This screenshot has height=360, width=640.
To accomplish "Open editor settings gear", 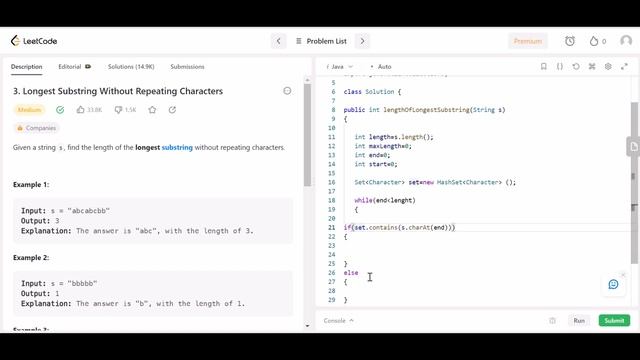I will pyautogui.click(x=608, y=66).
